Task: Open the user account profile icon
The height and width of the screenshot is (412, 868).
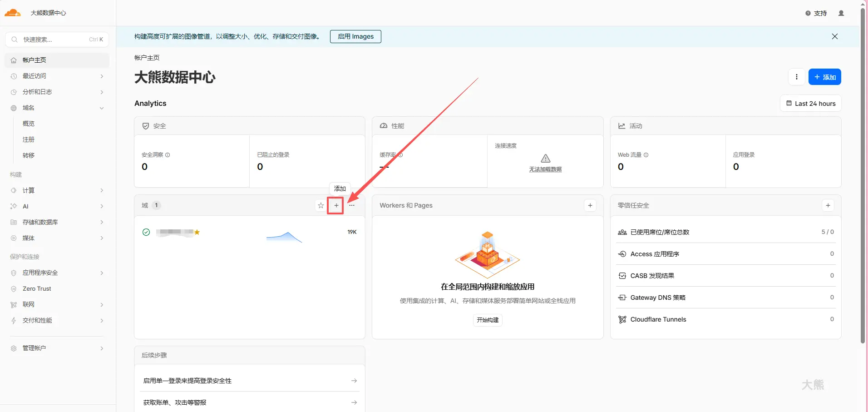Action: (841, 13)
